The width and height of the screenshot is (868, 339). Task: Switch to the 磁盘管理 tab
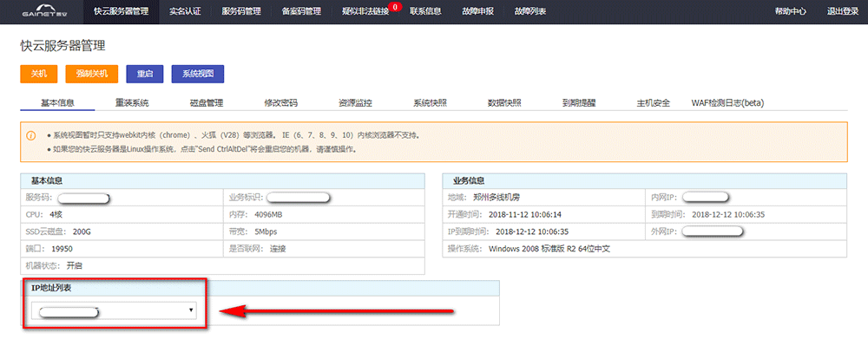pos(207,103)
